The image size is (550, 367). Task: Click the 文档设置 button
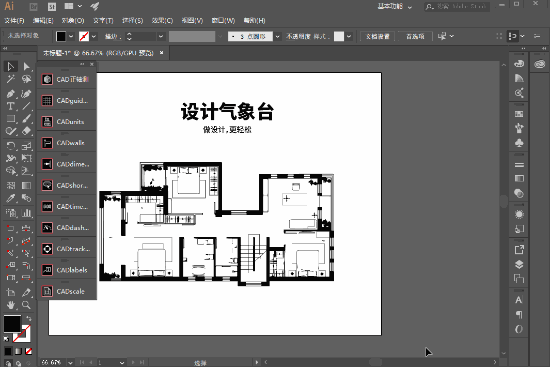(x=378, y=36)
